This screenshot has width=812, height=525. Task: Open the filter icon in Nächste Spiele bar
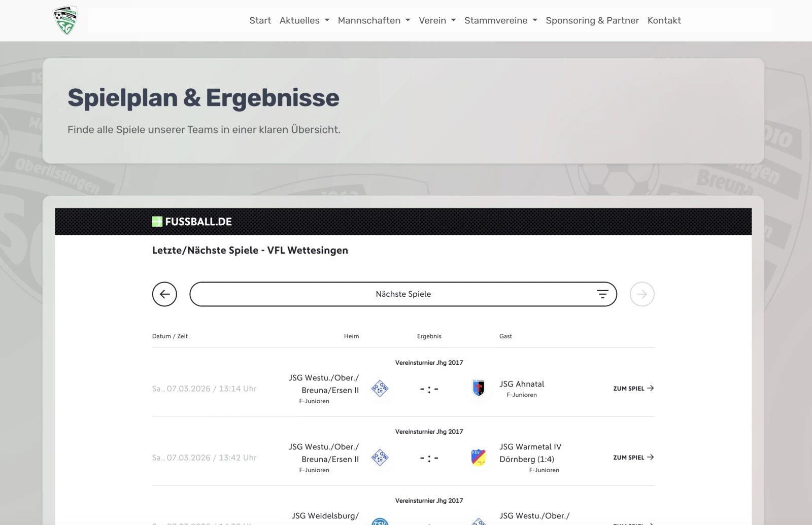[602, 294]
